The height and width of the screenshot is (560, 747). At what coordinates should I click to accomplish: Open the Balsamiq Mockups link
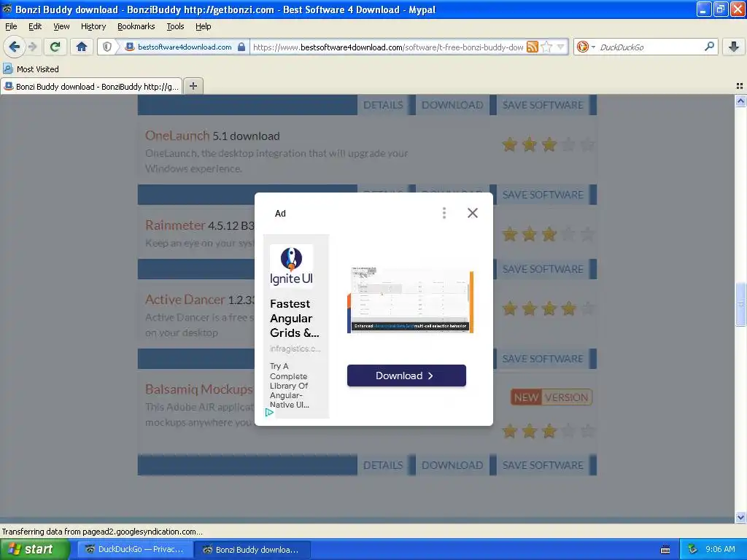point(198,389)
